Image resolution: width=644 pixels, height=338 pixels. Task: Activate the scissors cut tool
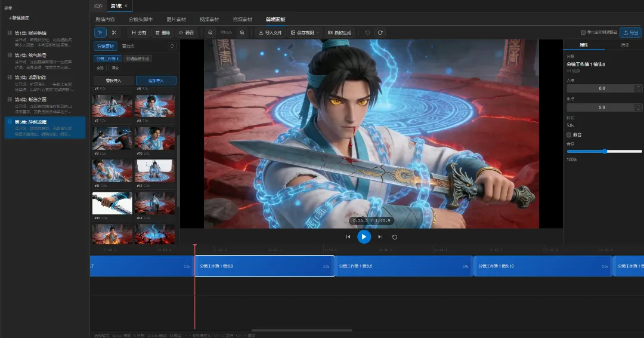pos(113,32)
